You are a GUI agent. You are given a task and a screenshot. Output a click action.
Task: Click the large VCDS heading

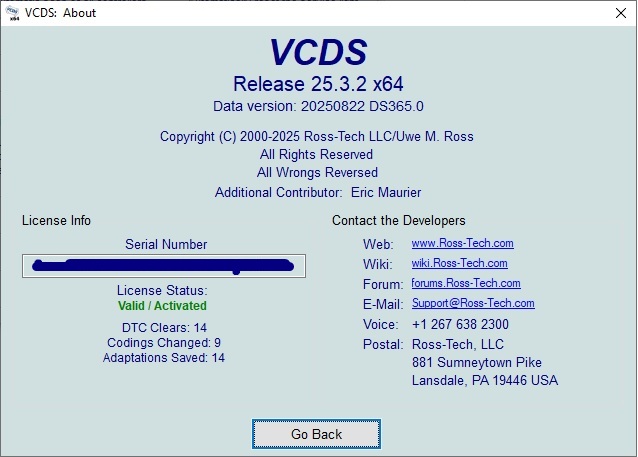pos(319,52)
